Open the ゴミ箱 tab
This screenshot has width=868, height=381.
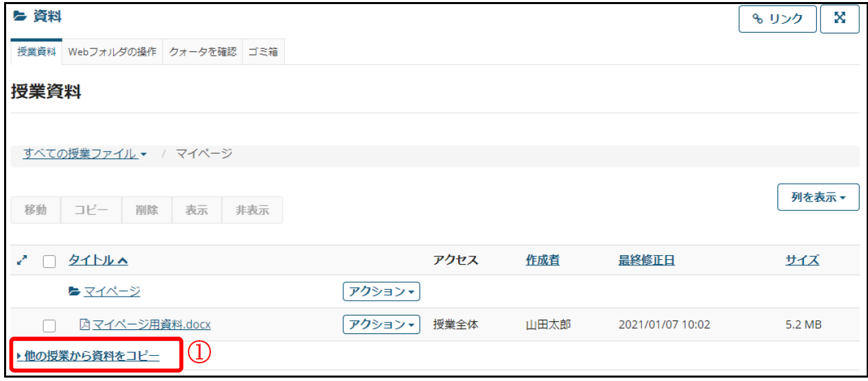(x=263, y=52)
